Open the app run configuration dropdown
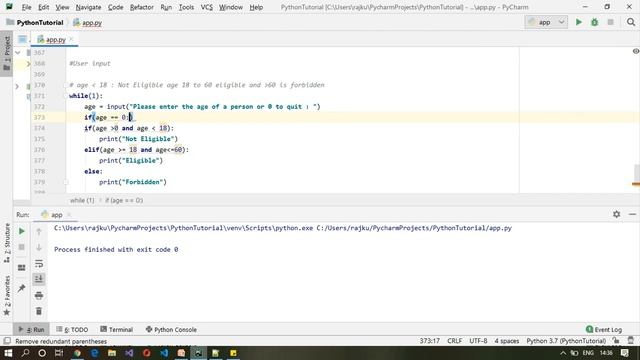This screenshot has width=640, height=360. (546, 22)
